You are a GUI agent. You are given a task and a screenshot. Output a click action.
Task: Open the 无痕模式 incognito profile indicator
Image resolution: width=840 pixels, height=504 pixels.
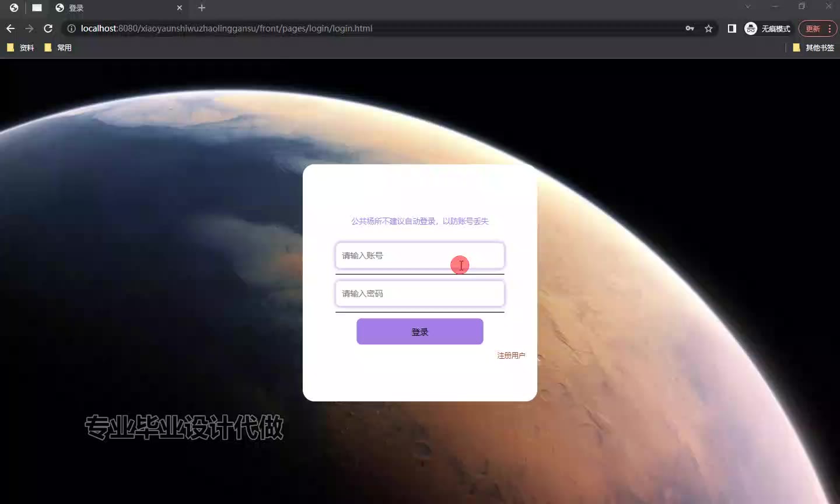click(768, 29)
